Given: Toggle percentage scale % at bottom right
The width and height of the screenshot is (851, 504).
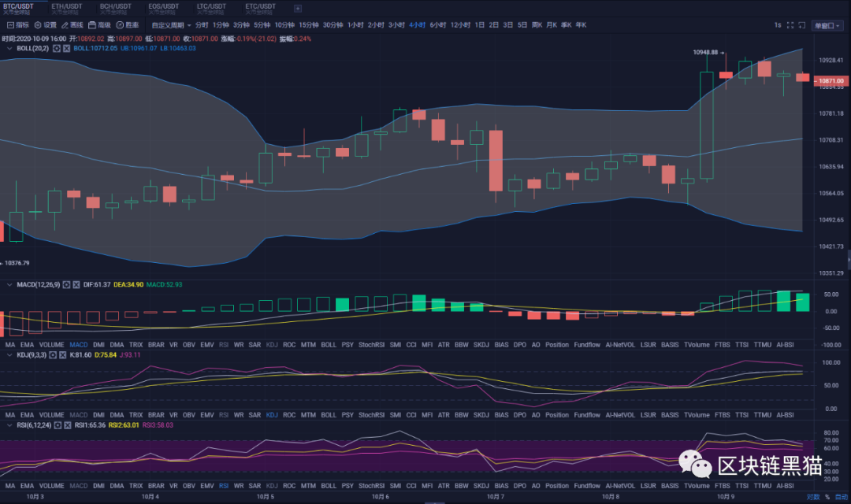Looking at the screenshot, I should pyautogui.click(x=827, y=497).
